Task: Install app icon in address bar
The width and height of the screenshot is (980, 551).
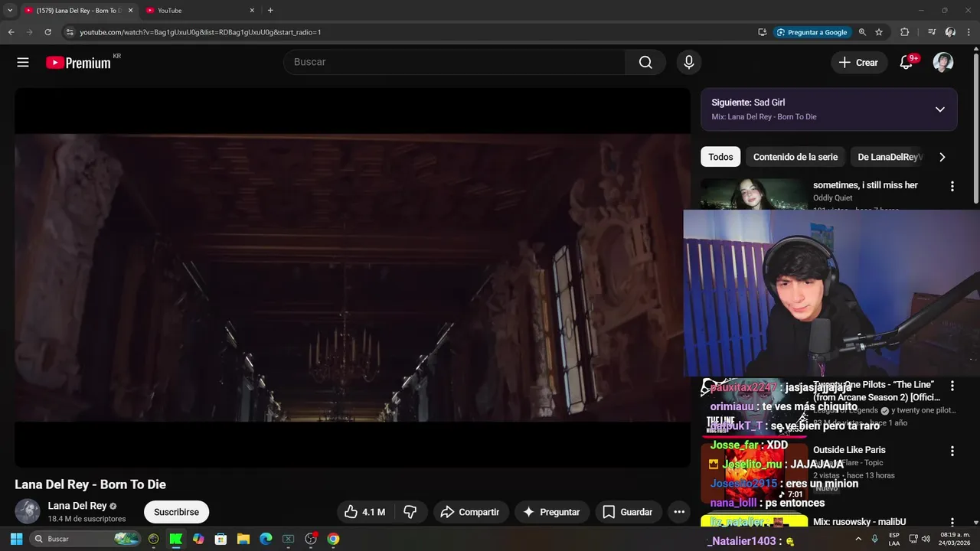Action: click(x=762, y=32)
